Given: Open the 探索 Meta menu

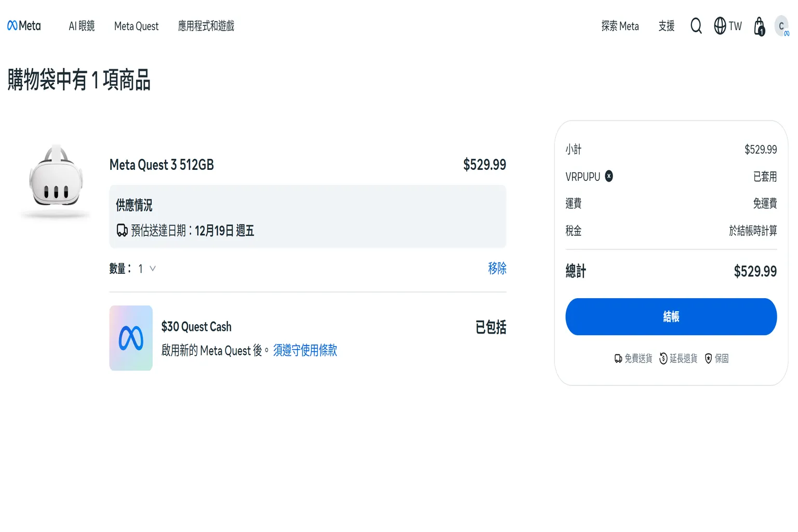Looking at the screenshot, I should click(620, 26).
